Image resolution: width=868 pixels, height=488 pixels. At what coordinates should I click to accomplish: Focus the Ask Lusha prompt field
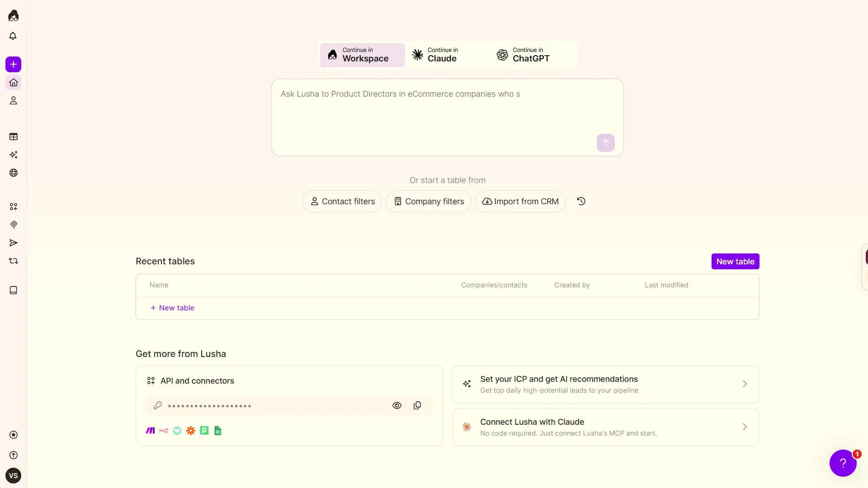447,117
